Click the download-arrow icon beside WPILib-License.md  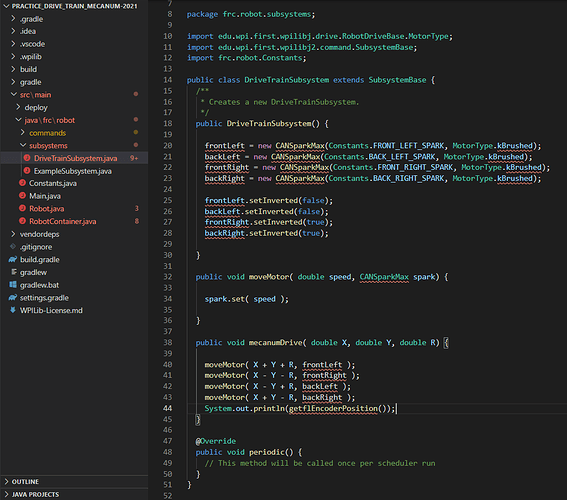[13, 310]
